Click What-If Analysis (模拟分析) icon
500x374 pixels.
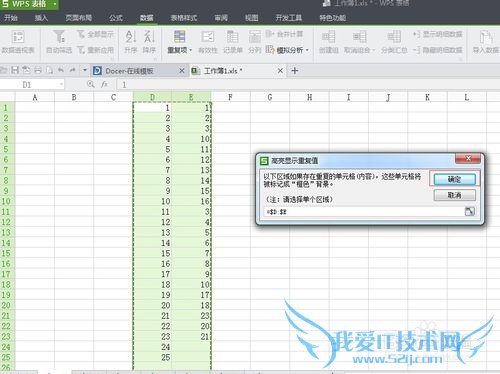270,50
